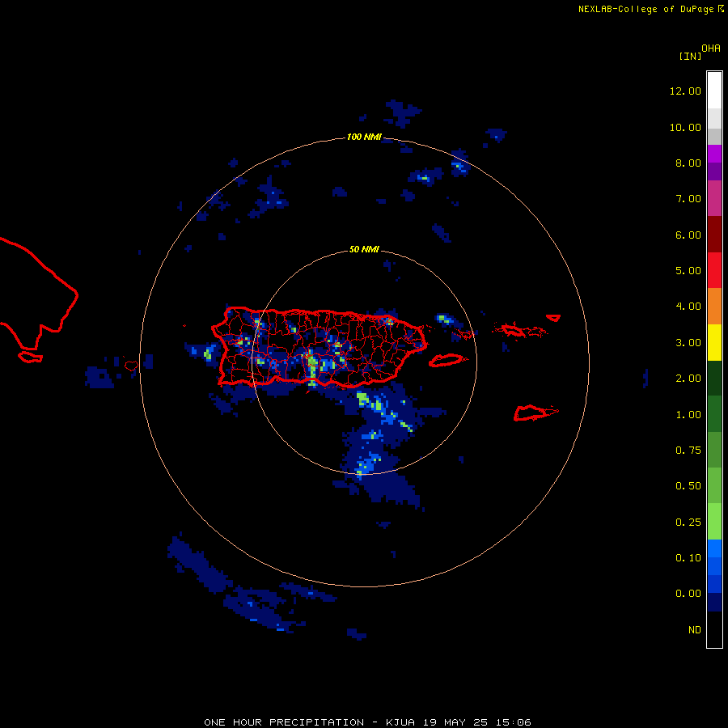Click the 4.00 legend value
This screenshot has width=728, height=728.
(x=688, y=307)
